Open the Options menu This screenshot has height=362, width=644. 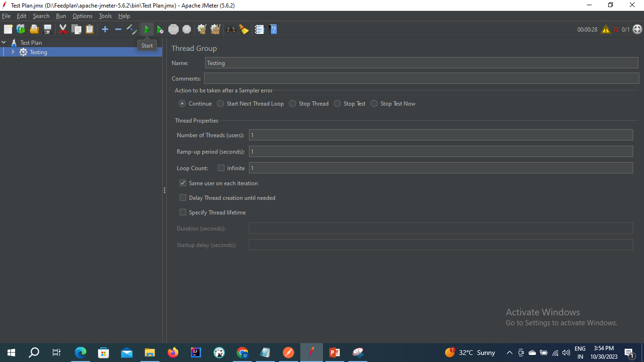[x=83, y=16]
